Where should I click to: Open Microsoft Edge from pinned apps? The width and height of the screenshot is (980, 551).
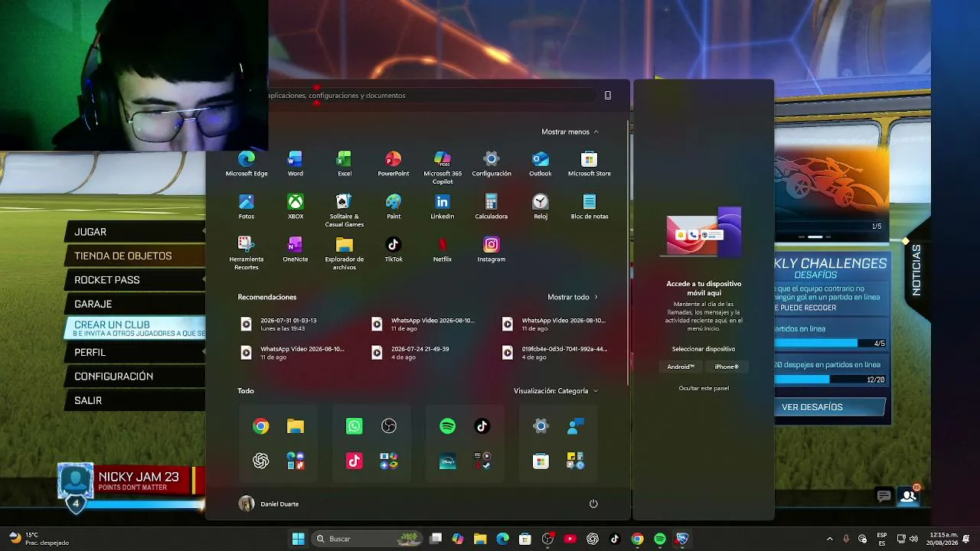coord(247,164)
